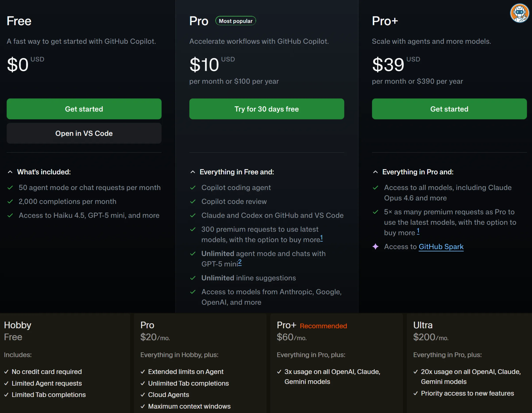Click the checkmark beside Copilot coding agent
This screenshot has width=532, height=413.
pos(193,187)
